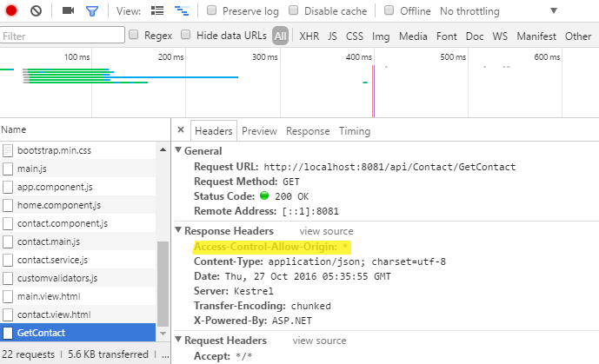Click view source beside Response Headers
This screenshot has width=599, height=364.
click(326, 231)
